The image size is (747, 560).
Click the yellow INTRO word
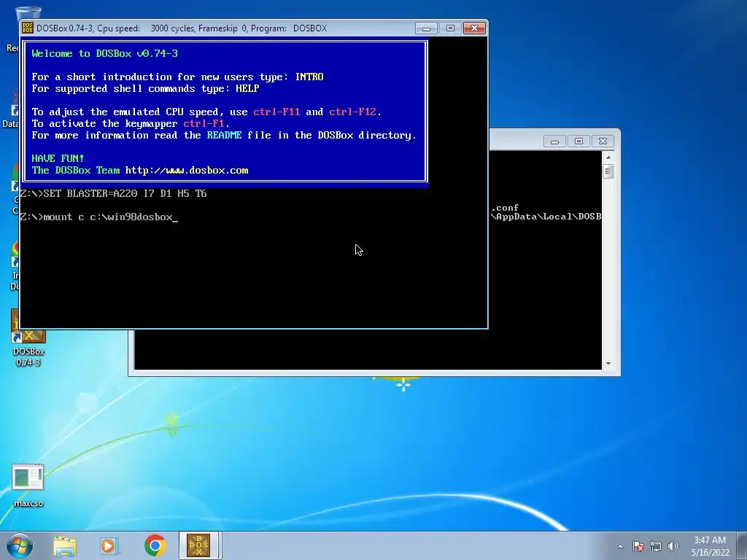[x=309, y=77]
